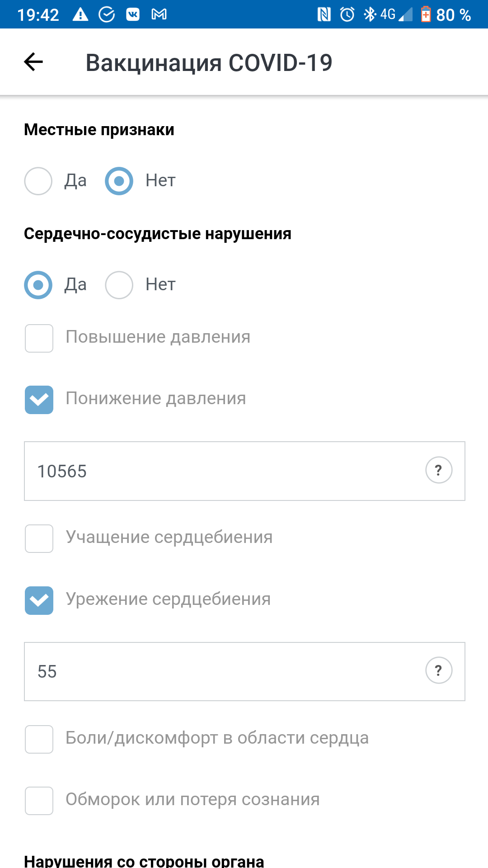
Task: Tap the VK notification icon in status bar
Action: 133,14
